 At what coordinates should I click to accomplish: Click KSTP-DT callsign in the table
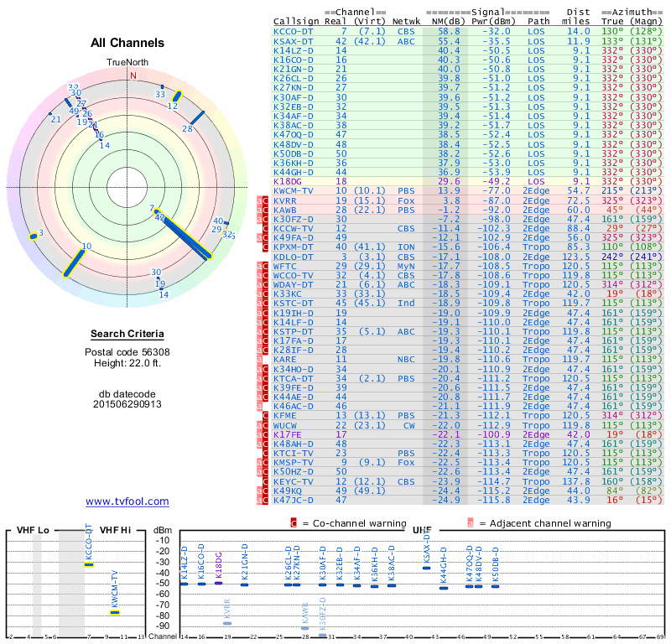point(294,331)
